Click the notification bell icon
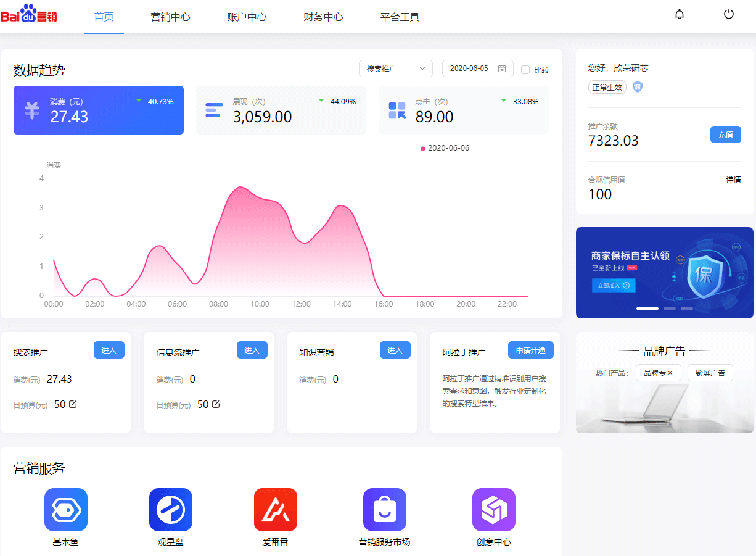This screenshot has width=756, height=556. click(680, 14)
